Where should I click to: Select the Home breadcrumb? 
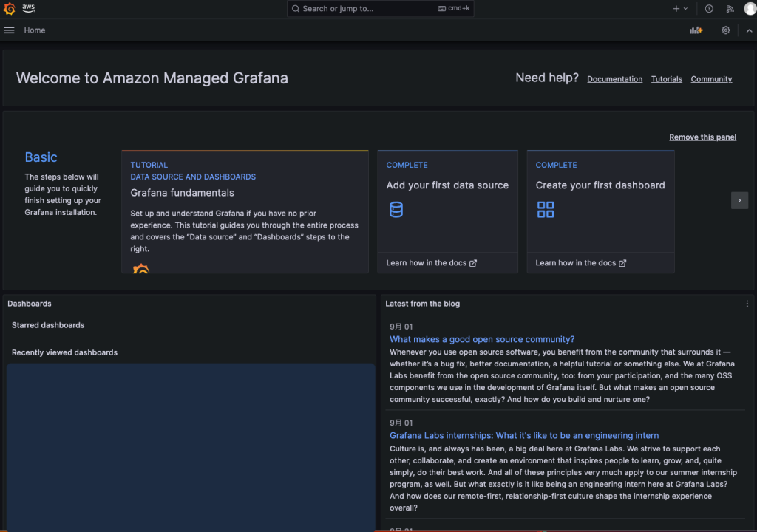34,30
